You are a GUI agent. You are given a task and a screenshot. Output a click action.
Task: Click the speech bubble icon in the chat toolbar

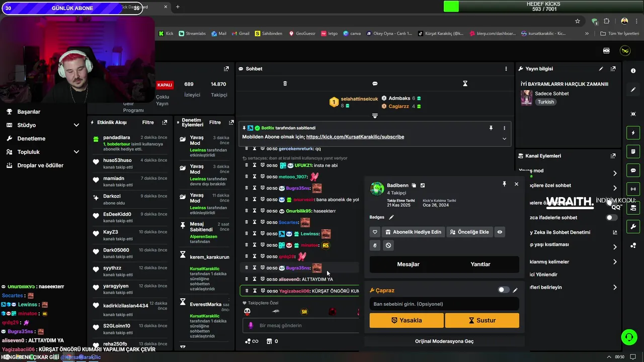375,83
